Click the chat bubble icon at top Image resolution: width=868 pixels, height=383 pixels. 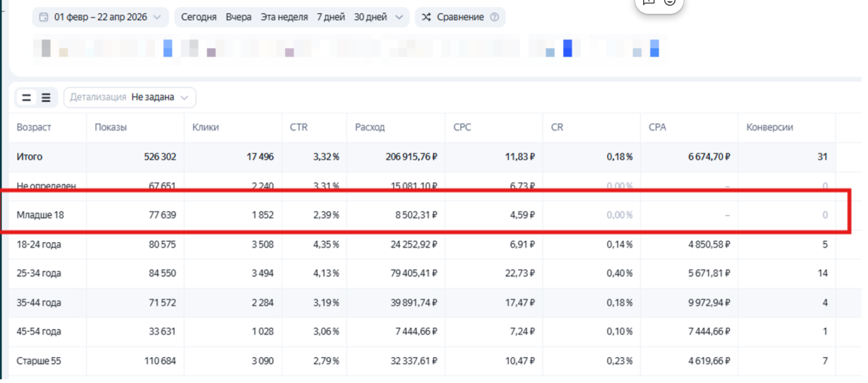tap(648, 2)
